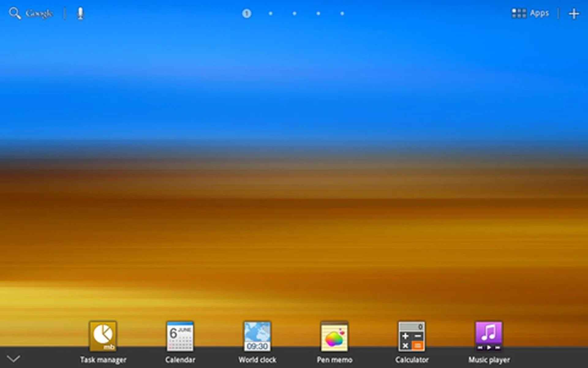Collapse the mini apps tray with chevron
This screenshot has width=588, height=368.
click(13, 359)
